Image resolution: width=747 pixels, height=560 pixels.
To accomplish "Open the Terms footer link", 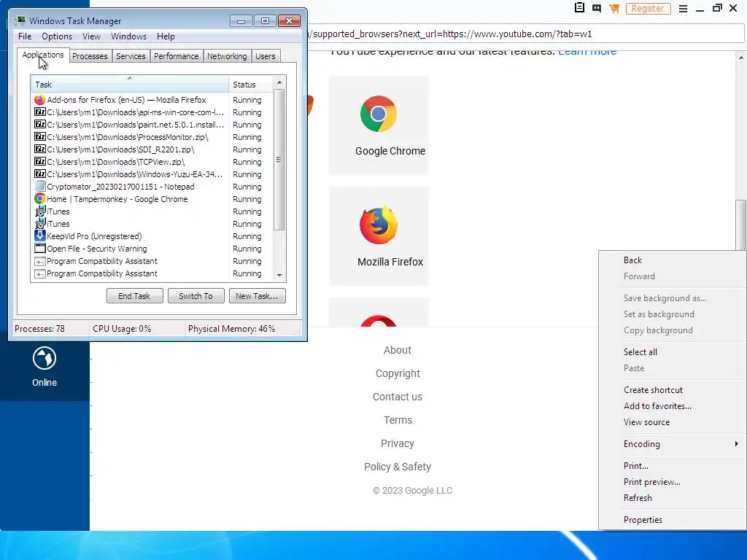I will point(398,420).
